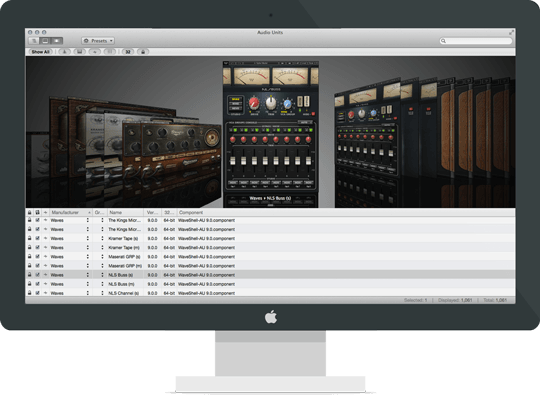Switch to the cover flow view icon
The image size is (540, 395).
[x=45, y=41]
